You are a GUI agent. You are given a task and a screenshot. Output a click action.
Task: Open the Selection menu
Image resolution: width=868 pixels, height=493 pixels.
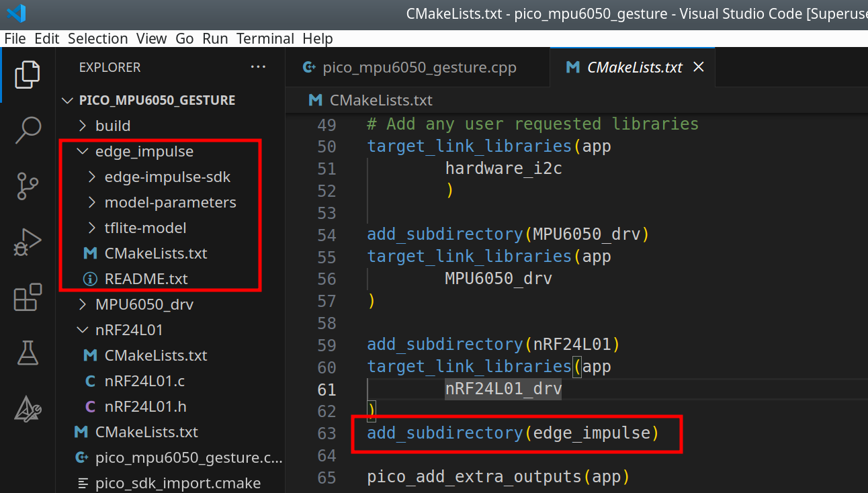click(x=98, y=38)
